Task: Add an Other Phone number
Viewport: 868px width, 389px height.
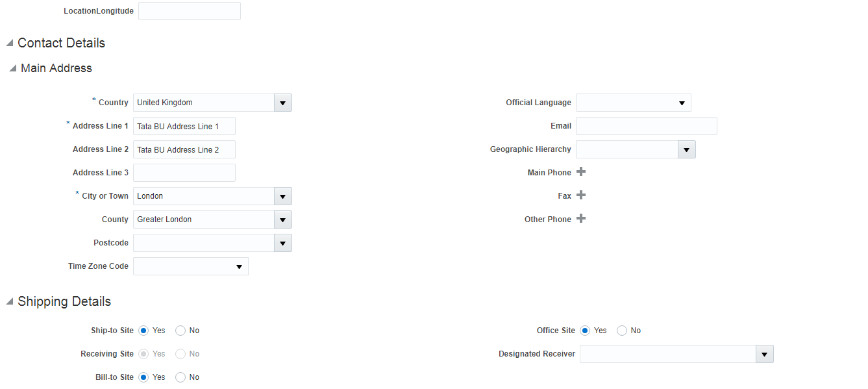Action: click(581, 219)
